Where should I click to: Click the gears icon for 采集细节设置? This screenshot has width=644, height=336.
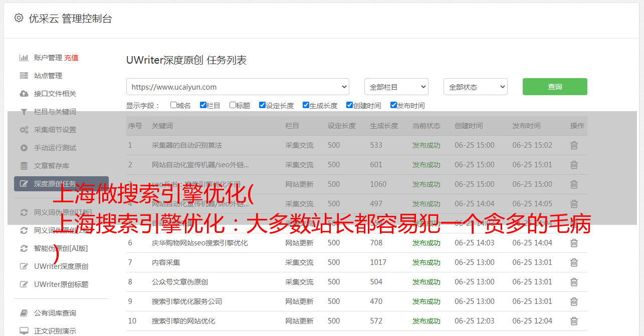coord(24,130)
